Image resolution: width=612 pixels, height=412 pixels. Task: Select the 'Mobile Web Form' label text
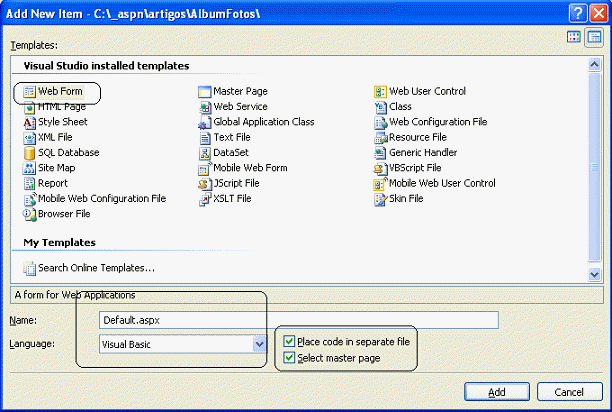point(250,168)
